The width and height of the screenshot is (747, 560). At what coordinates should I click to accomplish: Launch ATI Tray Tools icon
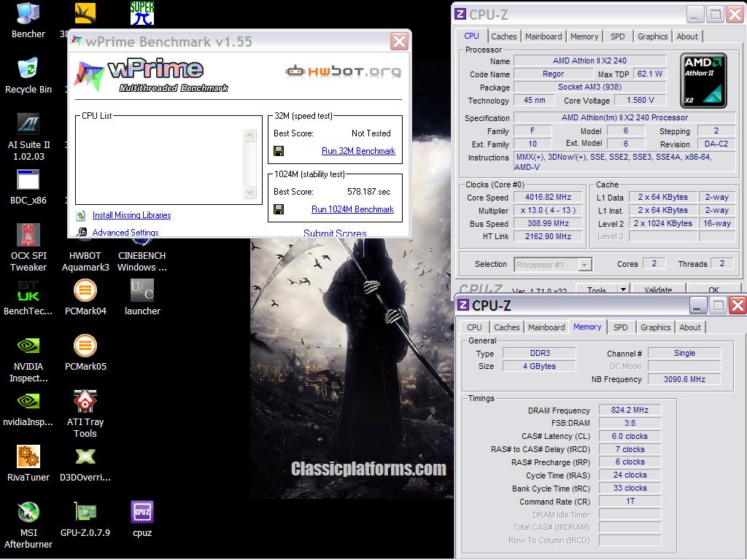(x=85, y=413)
